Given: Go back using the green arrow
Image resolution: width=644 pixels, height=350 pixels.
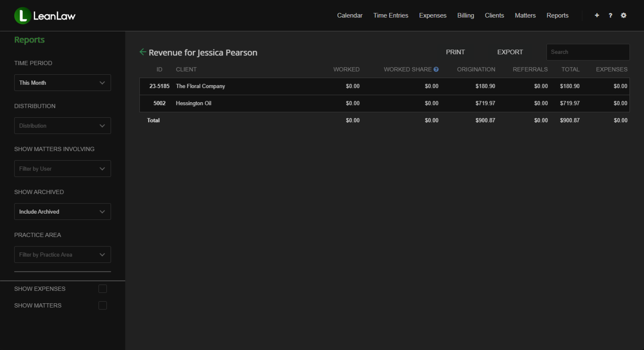Looking at the screenshot, I should coord(143,52).
